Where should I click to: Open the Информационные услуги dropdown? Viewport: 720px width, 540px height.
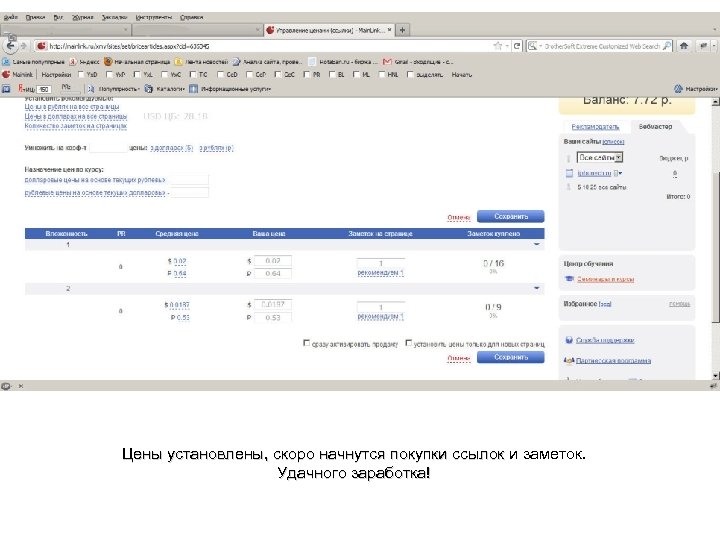coord(230,89)
